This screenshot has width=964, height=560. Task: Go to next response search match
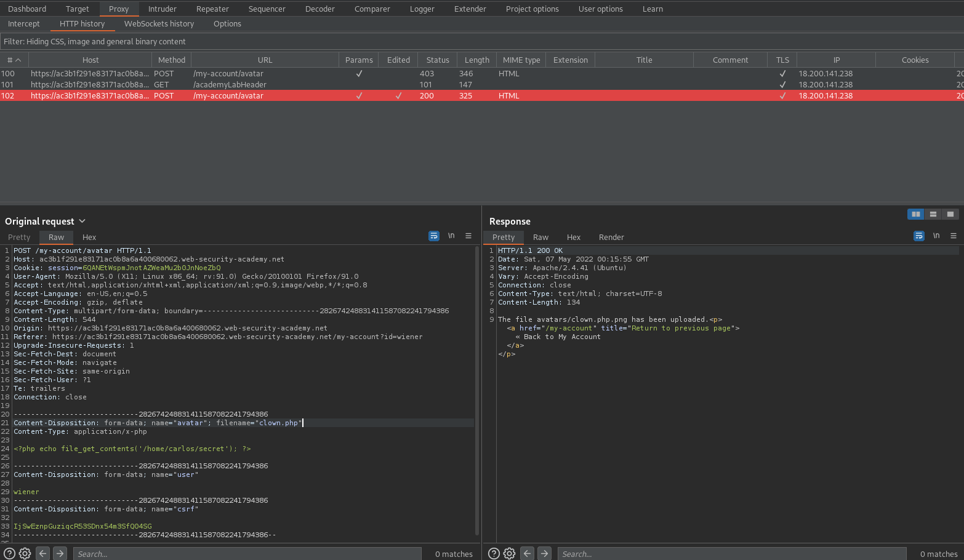pyautogui.click(x=544, y=553)
